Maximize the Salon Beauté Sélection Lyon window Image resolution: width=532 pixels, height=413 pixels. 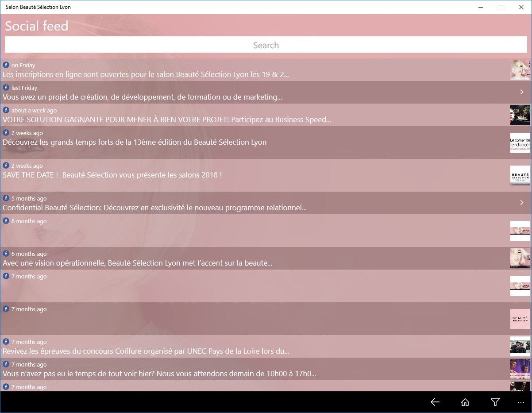tap(501, 7)
